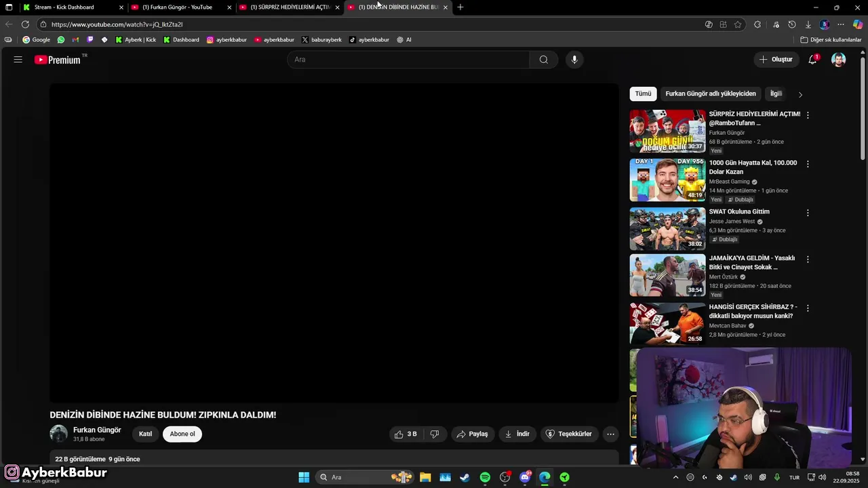Select the Tümü filter chip

coord(643,94)
